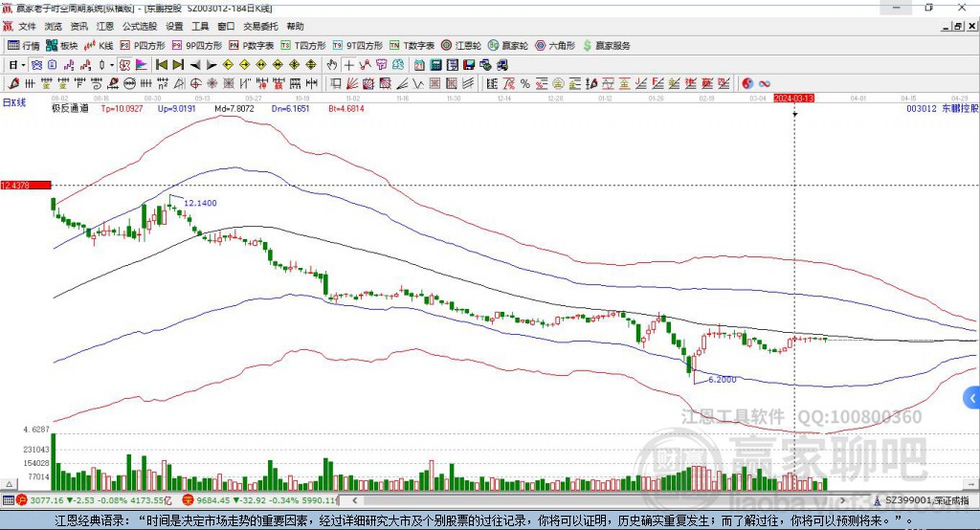Open the 浏览 menu
This screenshot has width=980, height=530.
pyautogui.click(x=54, y=26)
